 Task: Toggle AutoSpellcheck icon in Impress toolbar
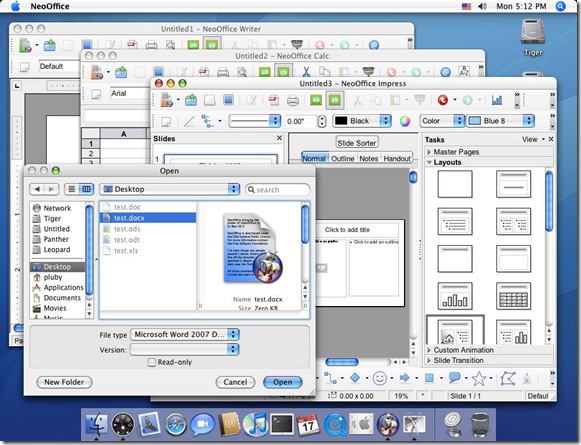[x=335, y=100]
